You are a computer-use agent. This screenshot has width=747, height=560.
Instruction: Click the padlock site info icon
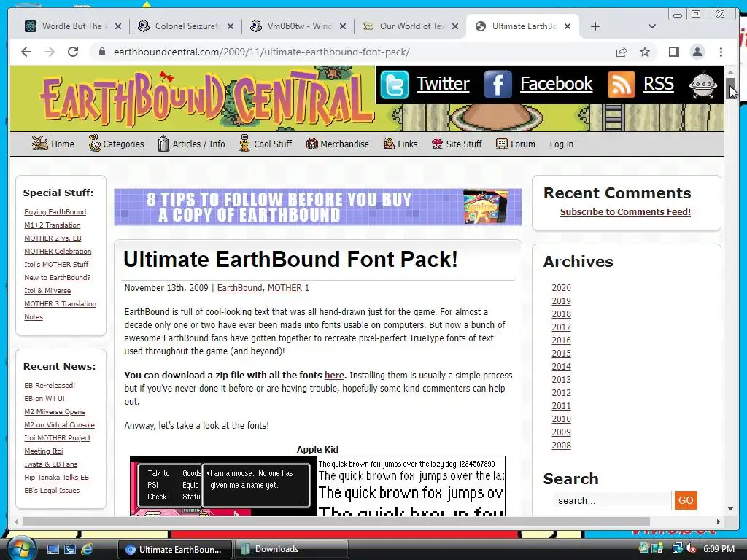pos(101,52)
